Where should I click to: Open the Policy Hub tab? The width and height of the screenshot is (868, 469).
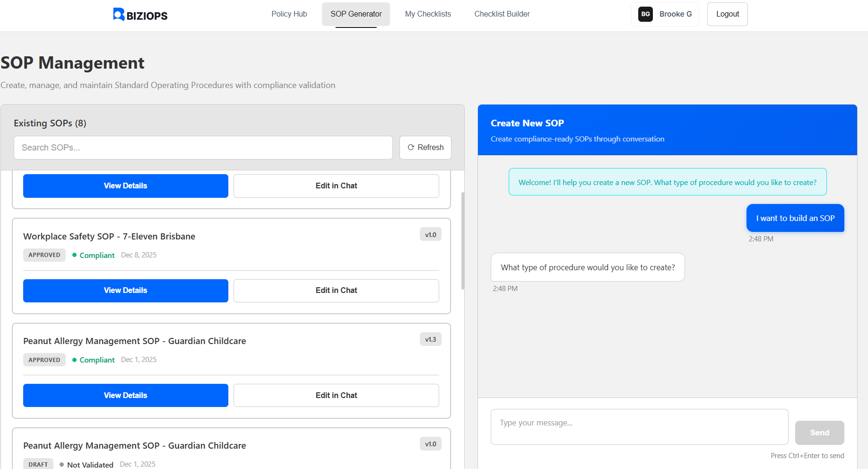point(289,14)
